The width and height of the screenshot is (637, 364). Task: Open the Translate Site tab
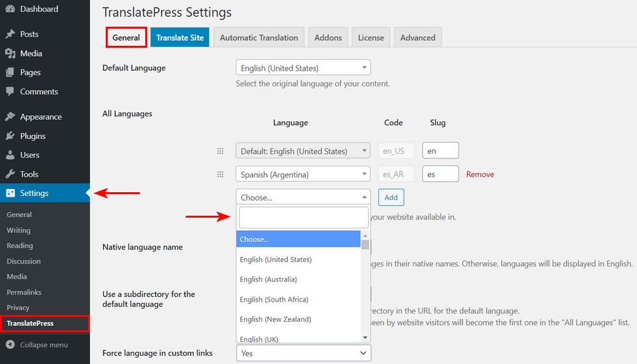tap(180, 38)
